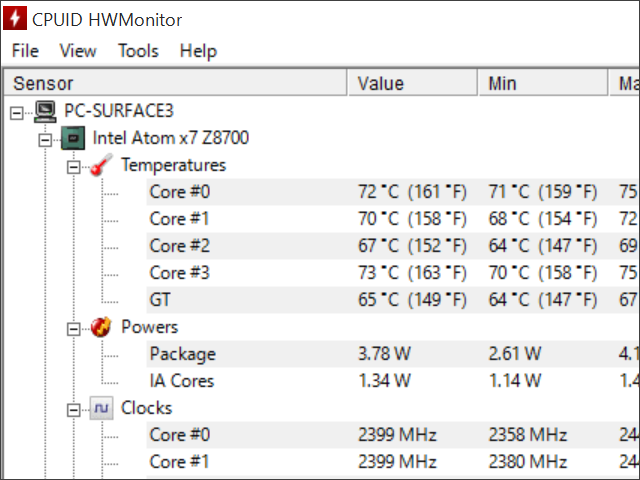This screenshot has width=640, height=480.
Task: Collapse the Intel Atom x7 Z8700 node
Action: click(45, 140)
